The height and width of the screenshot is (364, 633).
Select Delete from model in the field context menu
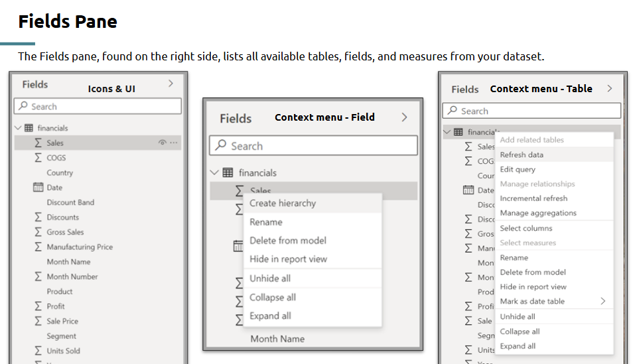pos(313,241)
